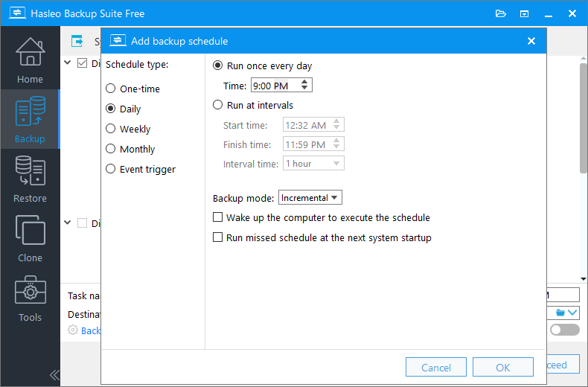Click the system backup icon behind dialog
The image size is (588, 387).
pos(77,40)
